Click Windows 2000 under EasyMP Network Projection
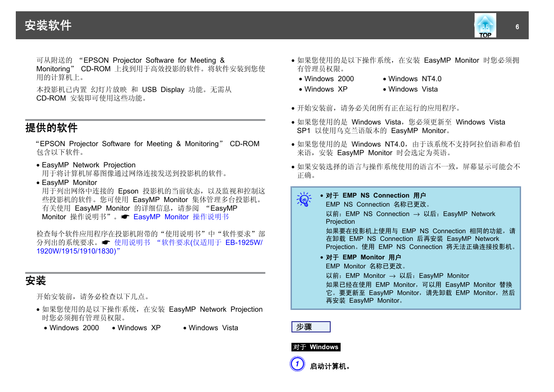 click(x=74, y=328)
